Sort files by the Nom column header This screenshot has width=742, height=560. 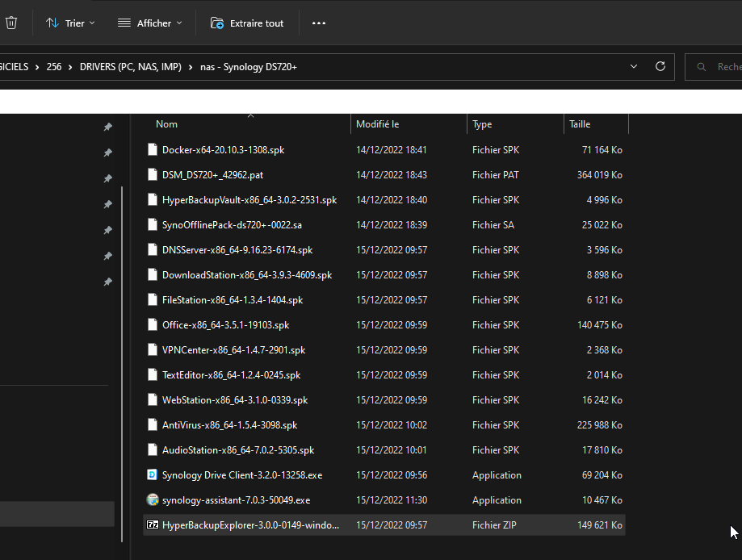167,124
